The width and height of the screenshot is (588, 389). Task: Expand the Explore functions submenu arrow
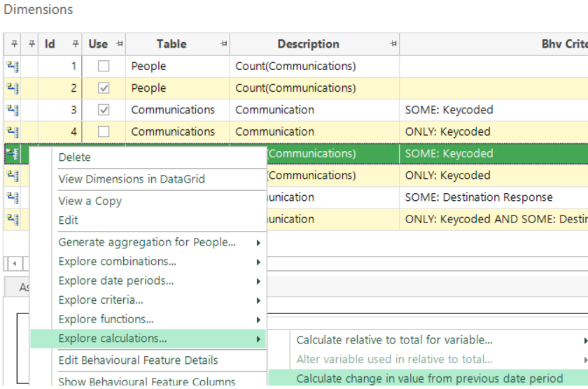258,320
